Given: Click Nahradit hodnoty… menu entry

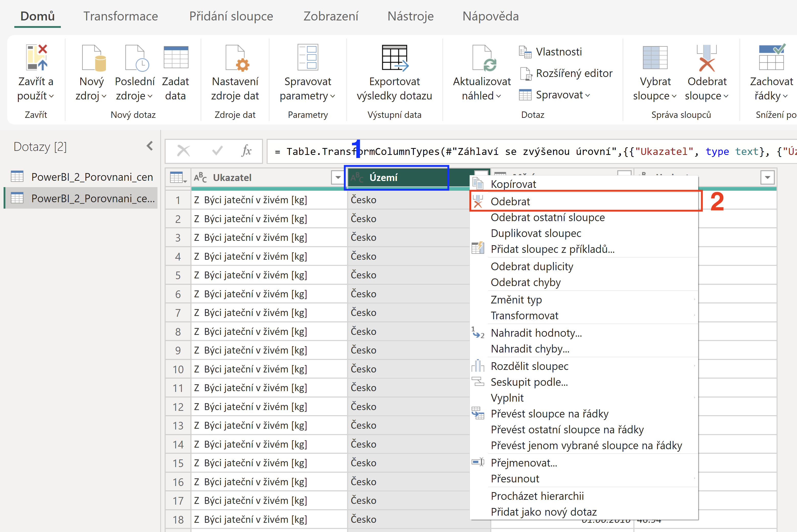Looking at the screenshot, I should click(584, 333).
